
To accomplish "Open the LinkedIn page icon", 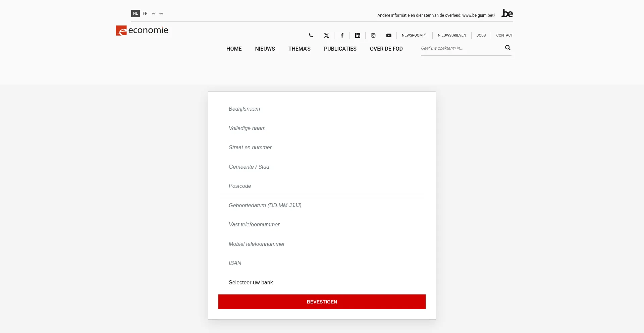I will [x=358, y=35].
